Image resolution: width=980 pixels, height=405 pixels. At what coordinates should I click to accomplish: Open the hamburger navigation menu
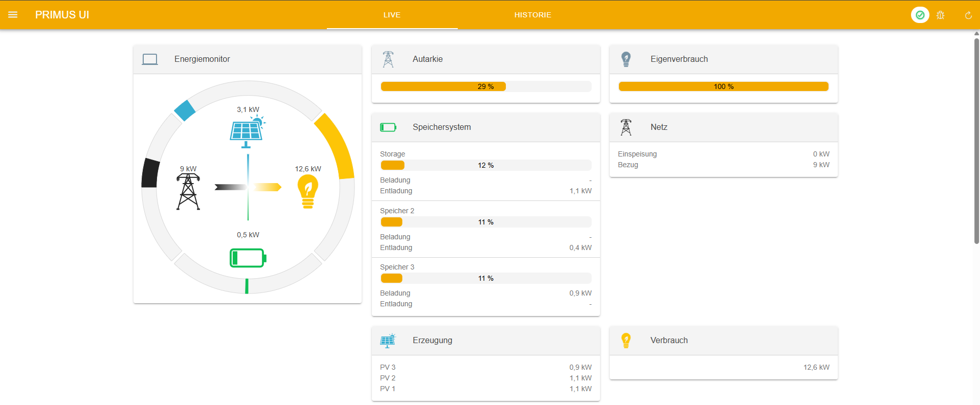pos(13,15)
